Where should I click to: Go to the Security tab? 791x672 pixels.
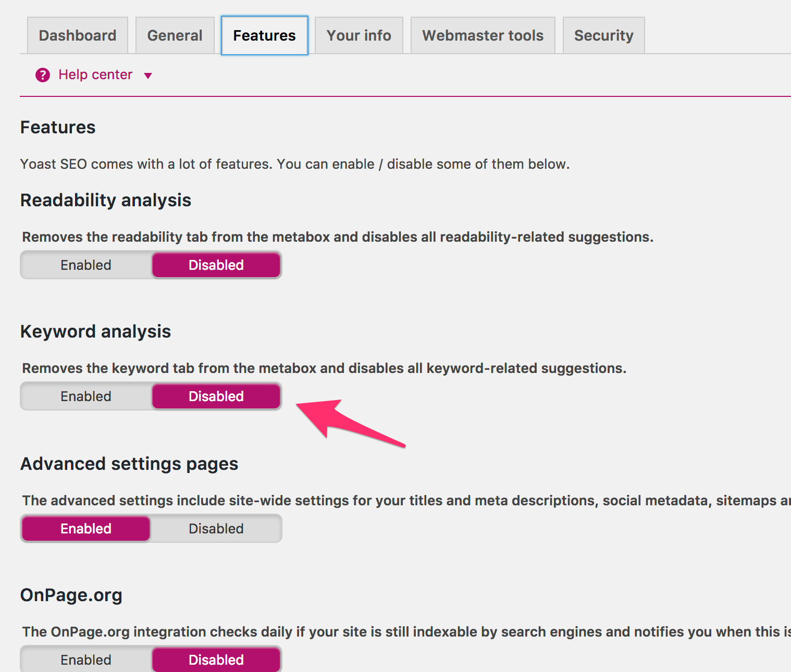604,35
